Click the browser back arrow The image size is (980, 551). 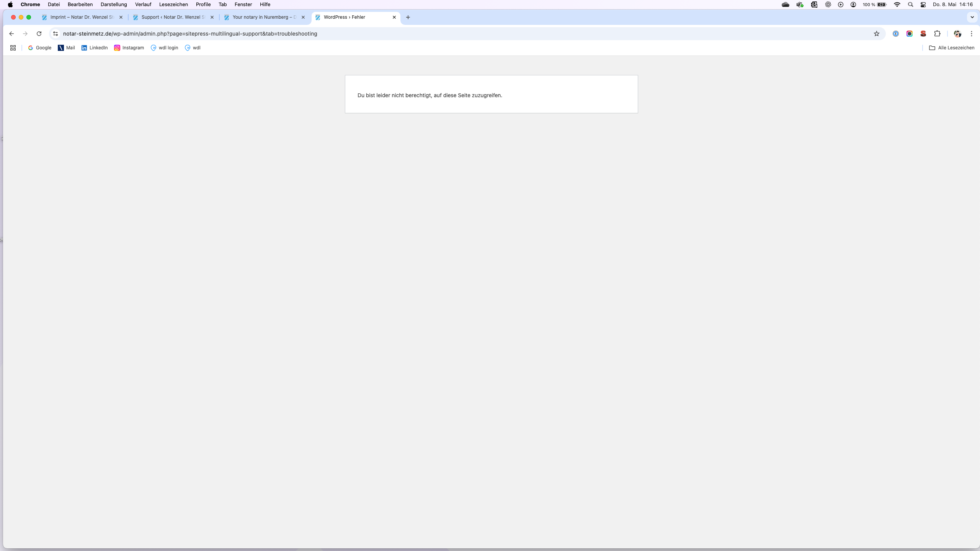coord(11,34)
